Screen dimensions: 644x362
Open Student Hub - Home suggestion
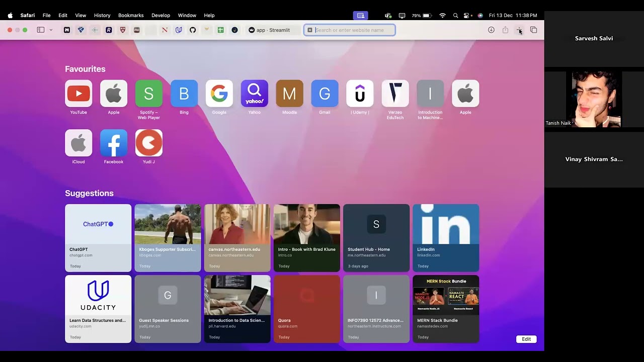pos(376,238)
